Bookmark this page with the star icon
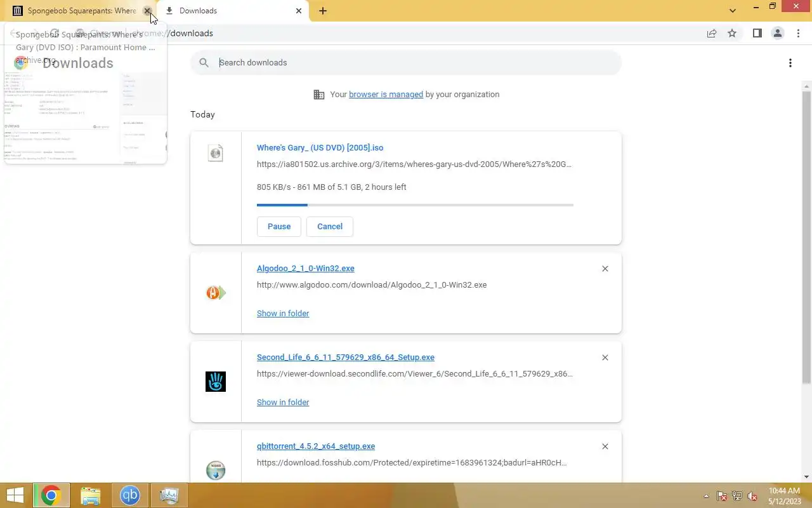Image resolution: width=812 pixels, height=508 pixels. coord(732,33)
